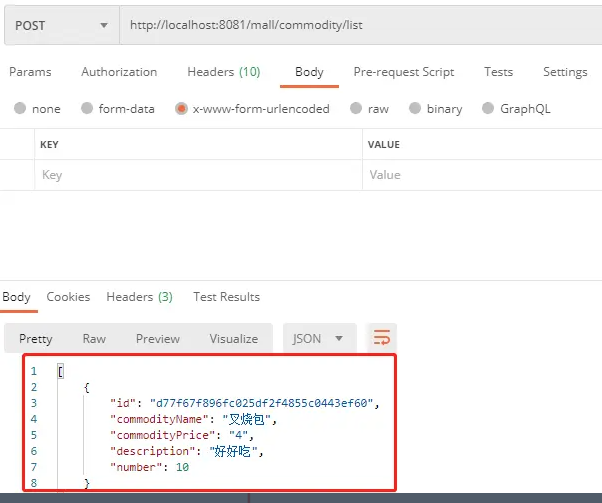
Task: Click the KEY column header
Action: [49, 144]
